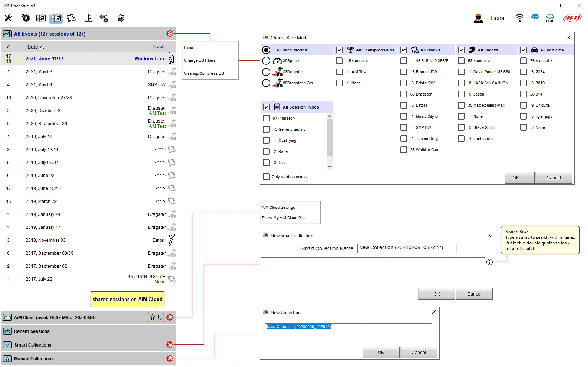
Task: Select the 88Dragster 1/8th radio button
Action: click(266, 83)
